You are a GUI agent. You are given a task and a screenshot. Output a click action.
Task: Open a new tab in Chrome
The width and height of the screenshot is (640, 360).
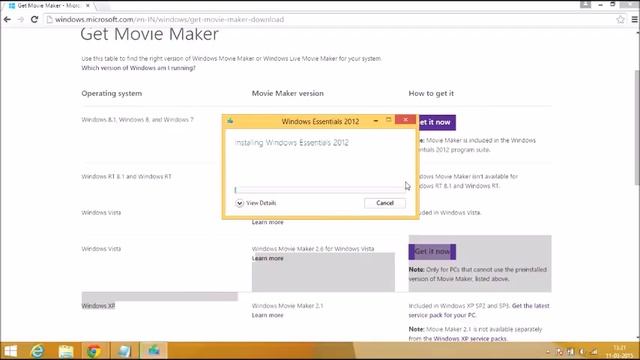pos(103,6)
